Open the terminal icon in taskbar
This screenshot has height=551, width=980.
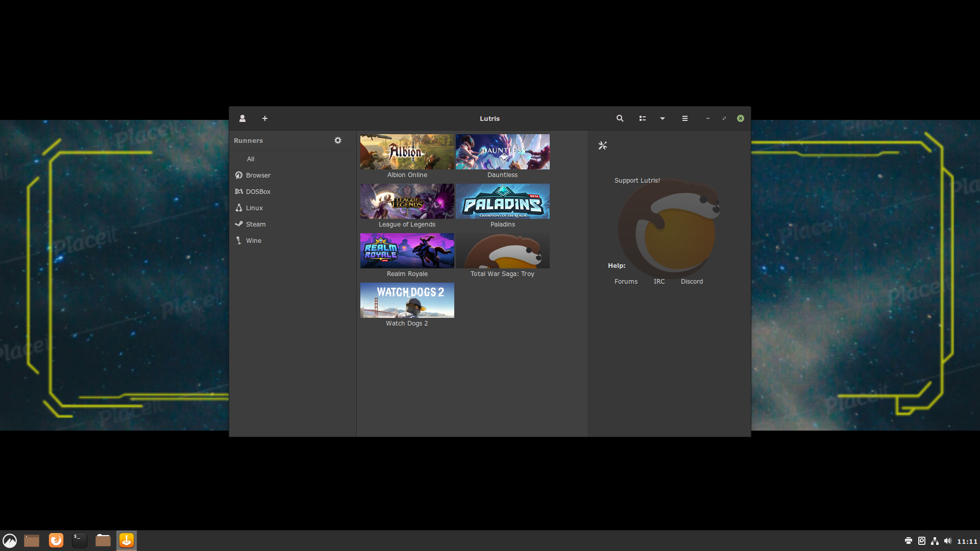[80, 540]
